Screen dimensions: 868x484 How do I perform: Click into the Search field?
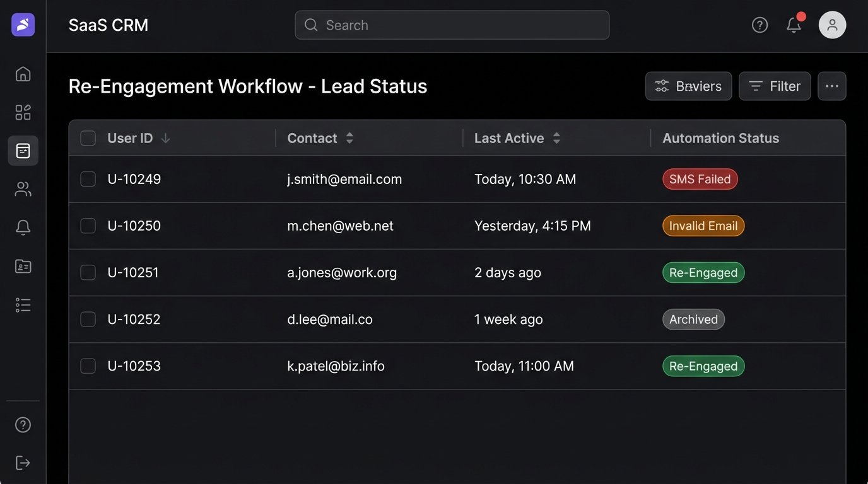tap(452, 25)
